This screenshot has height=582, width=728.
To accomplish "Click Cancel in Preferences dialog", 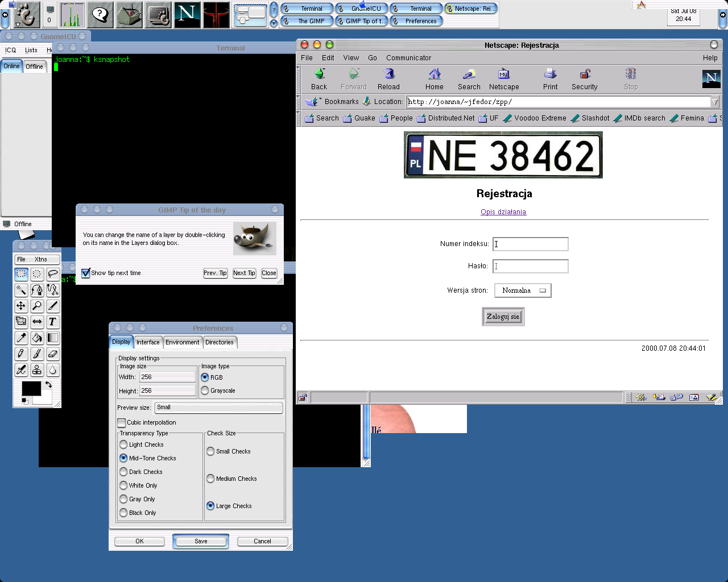I will pos(262,541).
